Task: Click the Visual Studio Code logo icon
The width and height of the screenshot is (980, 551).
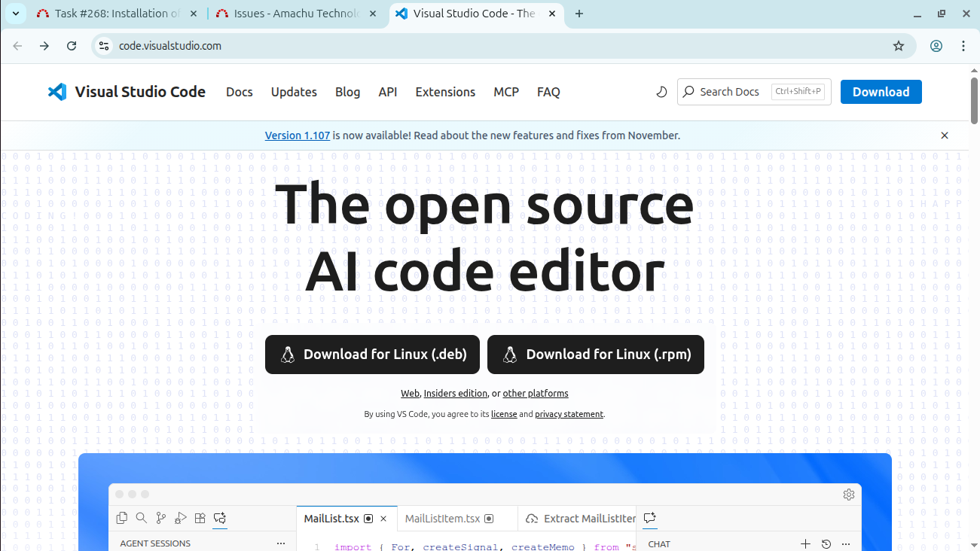Action: click(57, 92)
